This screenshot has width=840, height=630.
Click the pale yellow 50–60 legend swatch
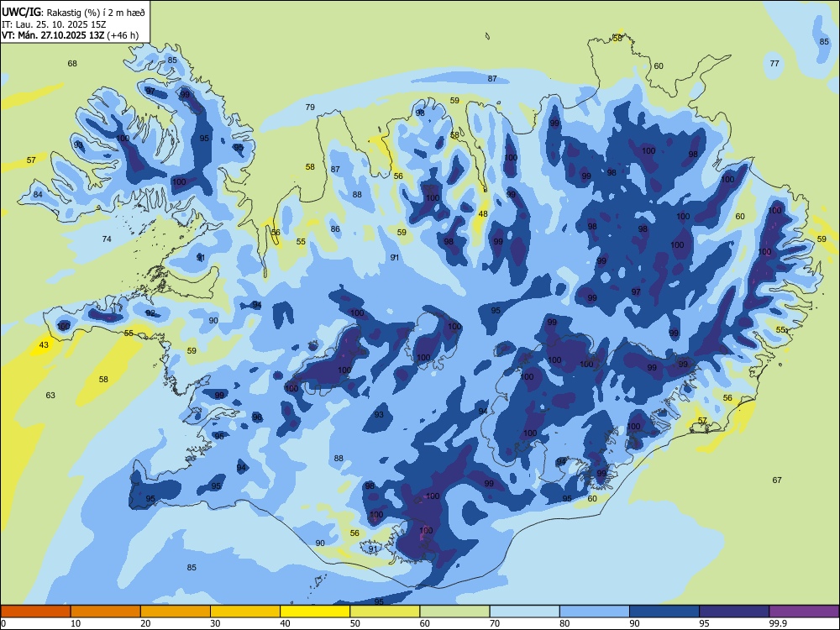pyautogui.click(x=386, y=612)
